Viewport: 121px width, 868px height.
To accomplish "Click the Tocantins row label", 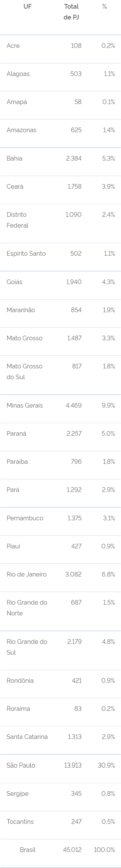I will [20, 822].
